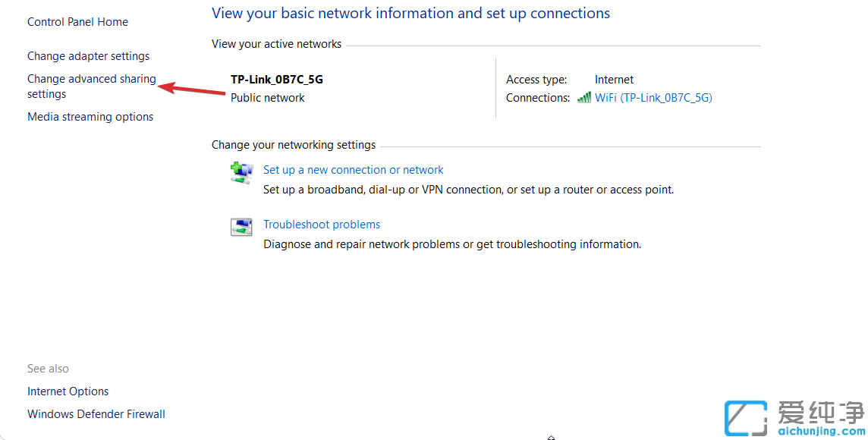This screenshot has height=440, width=868.
Task: Click the red arrow annotation
Action: point(193,89)
